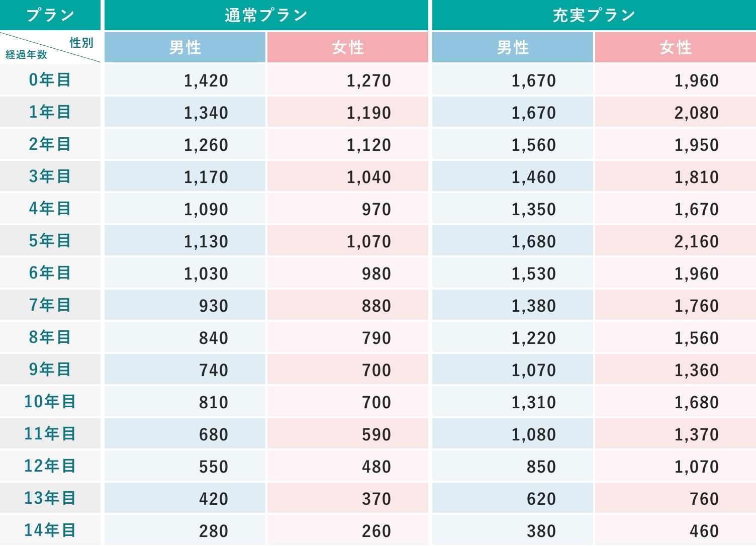Select the 通常プラン column header
This screenshot has width=756, height=546.
click(x=266, y=15)
